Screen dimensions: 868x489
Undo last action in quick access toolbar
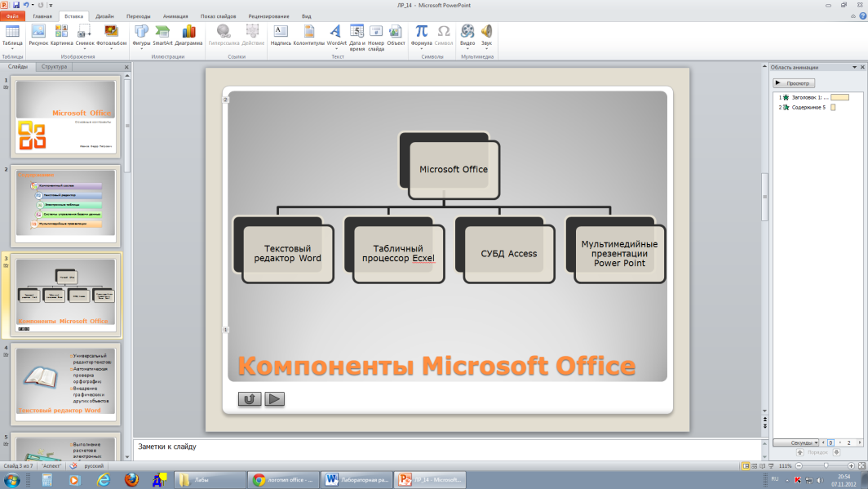[x=25, y=5]
